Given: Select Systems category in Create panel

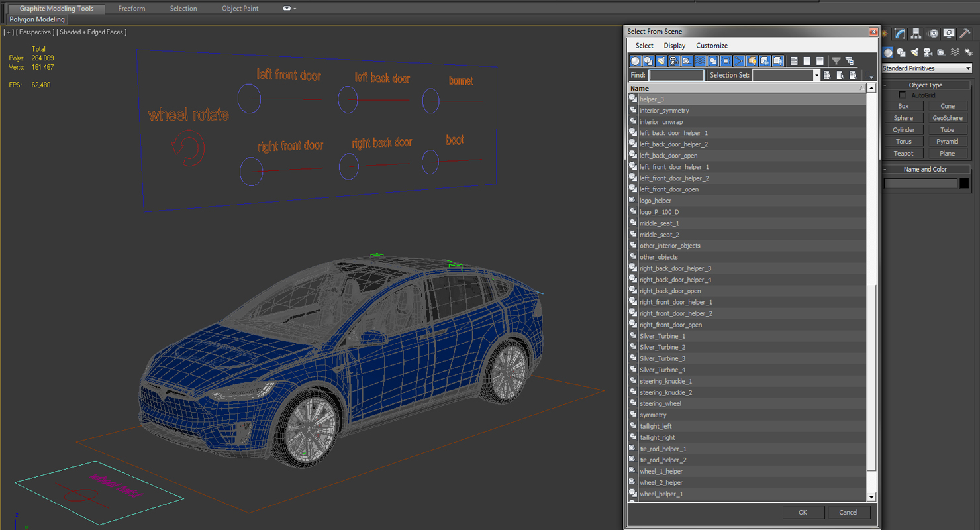Looking at the screenshot, I should [969, 52].
